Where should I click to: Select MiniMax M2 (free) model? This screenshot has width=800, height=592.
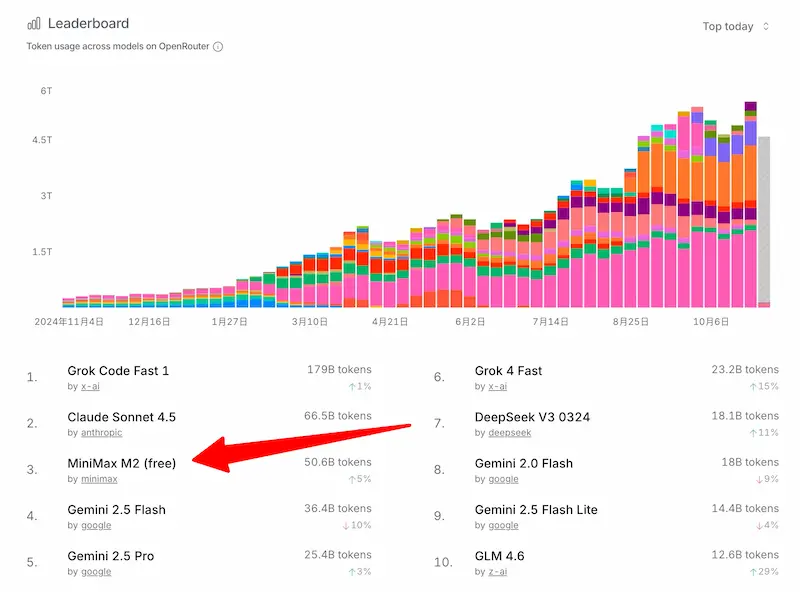click(x=121, y=463)
